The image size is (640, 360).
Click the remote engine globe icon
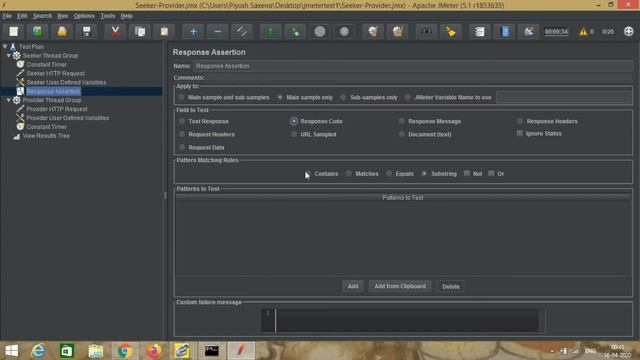pos(629,31)
